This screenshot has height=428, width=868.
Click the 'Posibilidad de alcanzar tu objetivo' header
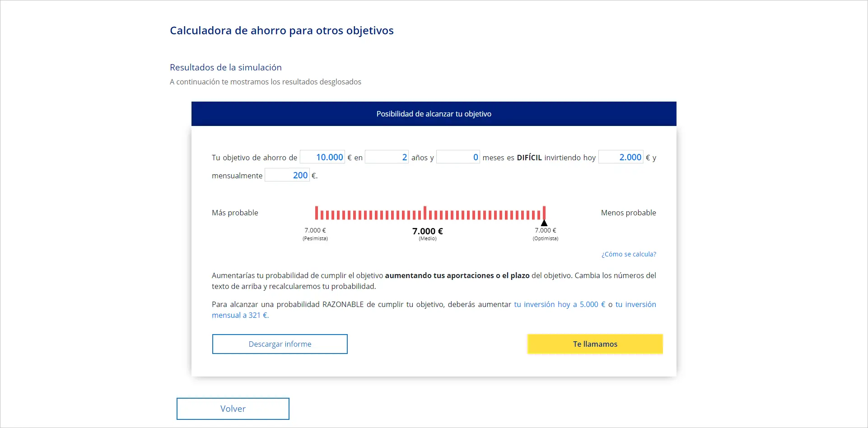tap(434, 114)
